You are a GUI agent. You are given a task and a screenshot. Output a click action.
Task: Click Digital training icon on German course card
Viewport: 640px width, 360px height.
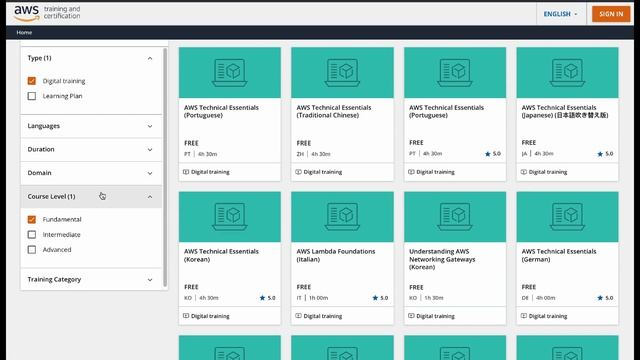(524, 316)
